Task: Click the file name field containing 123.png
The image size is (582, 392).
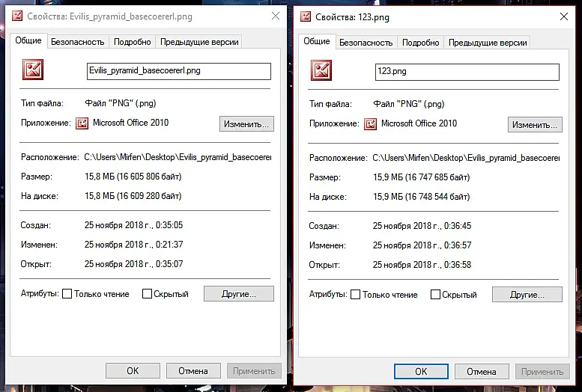Action: pyautogui.click(x=467, y=72)
